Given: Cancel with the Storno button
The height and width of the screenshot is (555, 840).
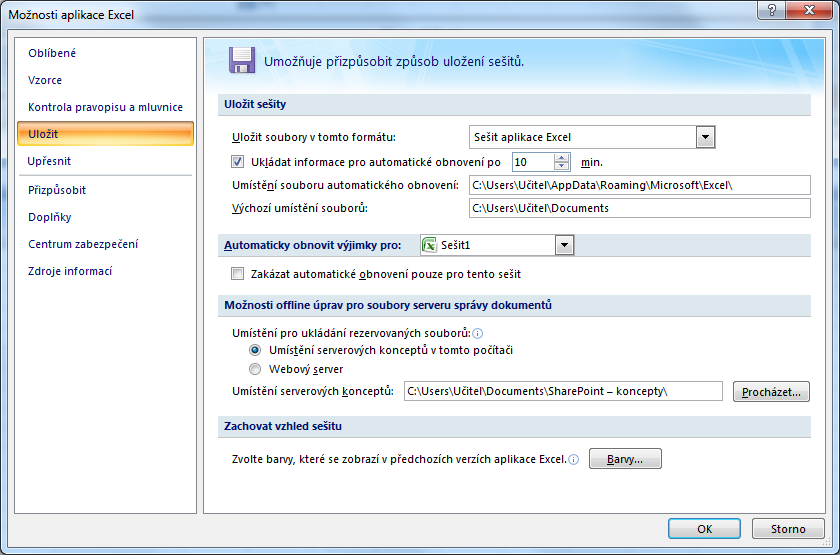Looking at the screenshot, I should click(x=788, y=529).
